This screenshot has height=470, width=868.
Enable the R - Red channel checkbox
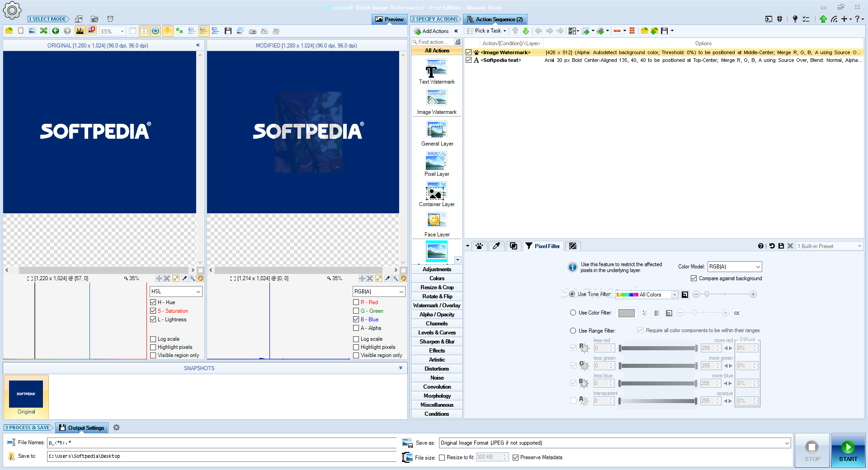pos(356,302)
